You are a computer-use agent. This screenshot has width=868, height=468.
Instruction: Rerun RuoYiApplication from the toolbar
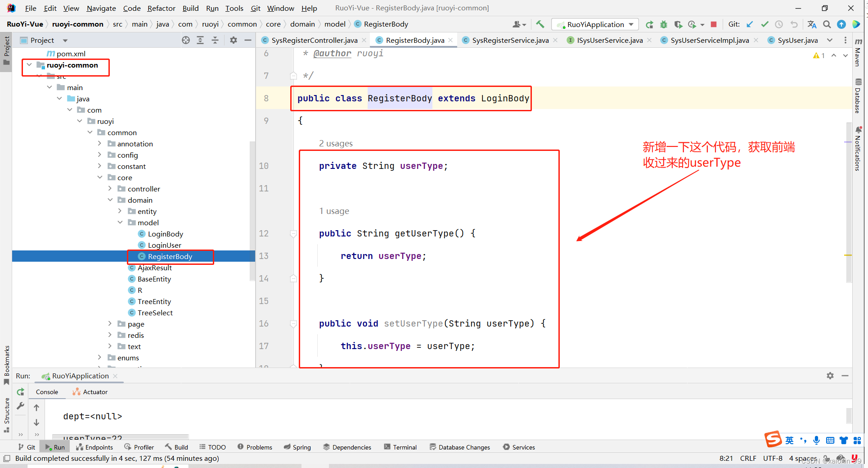coord(649,24)
